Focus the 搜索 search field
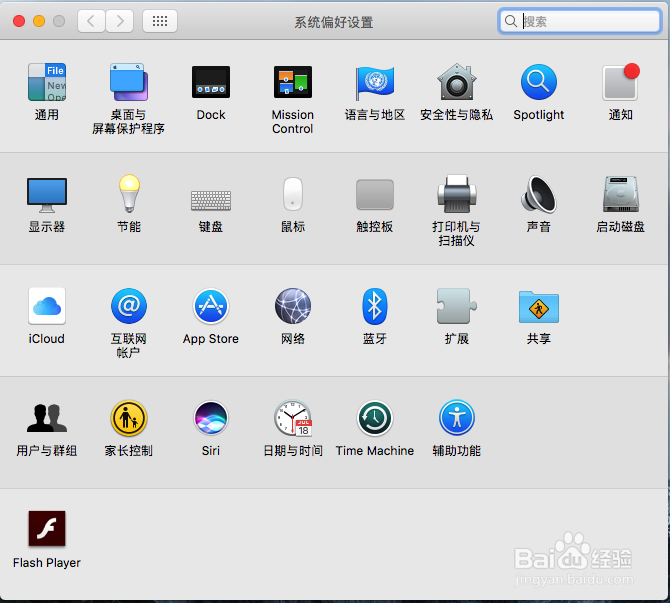The image size is (670, 603). tap(579, 21)
